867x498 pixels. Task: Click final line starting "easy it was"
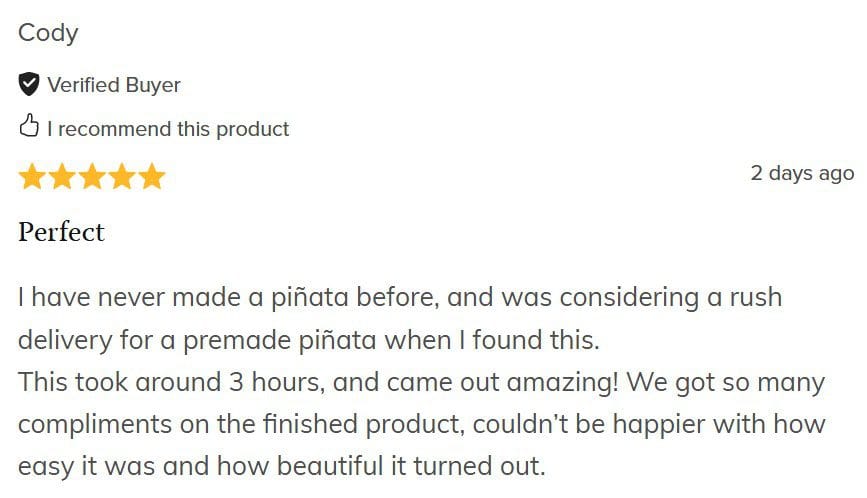click(282, 466)
